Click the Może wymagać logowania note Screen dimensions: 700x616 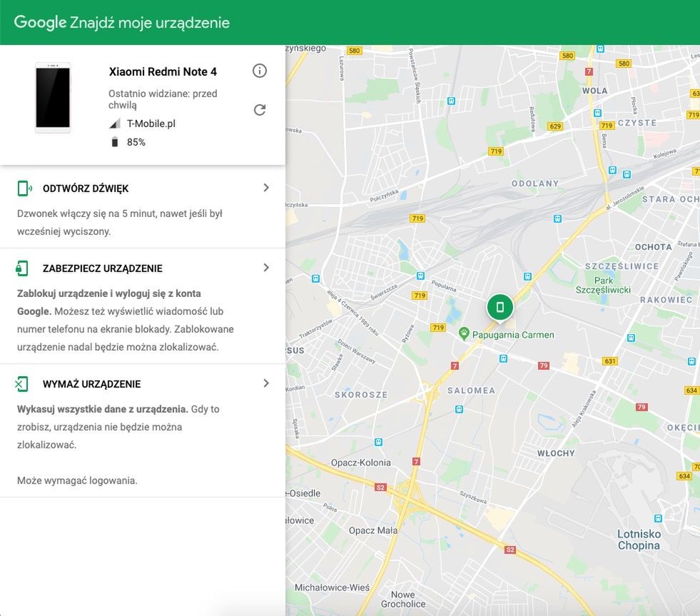pos(77,480)
